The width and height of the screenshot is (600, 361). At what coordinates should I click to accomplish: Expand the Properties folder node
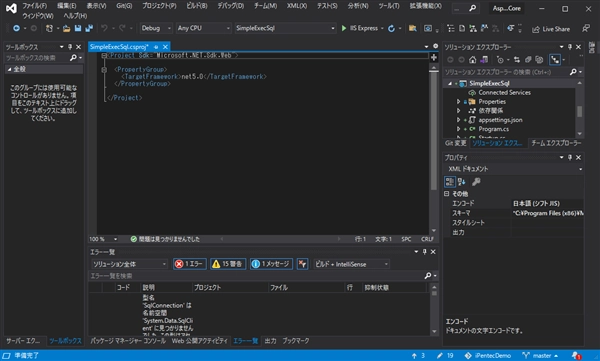tap(458, 102)
